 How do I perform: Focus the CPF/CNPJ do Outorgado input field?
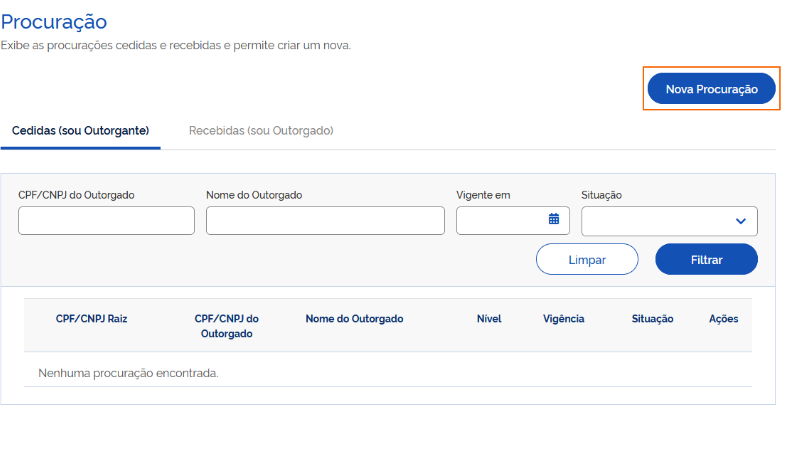click(x=106, y=220)
